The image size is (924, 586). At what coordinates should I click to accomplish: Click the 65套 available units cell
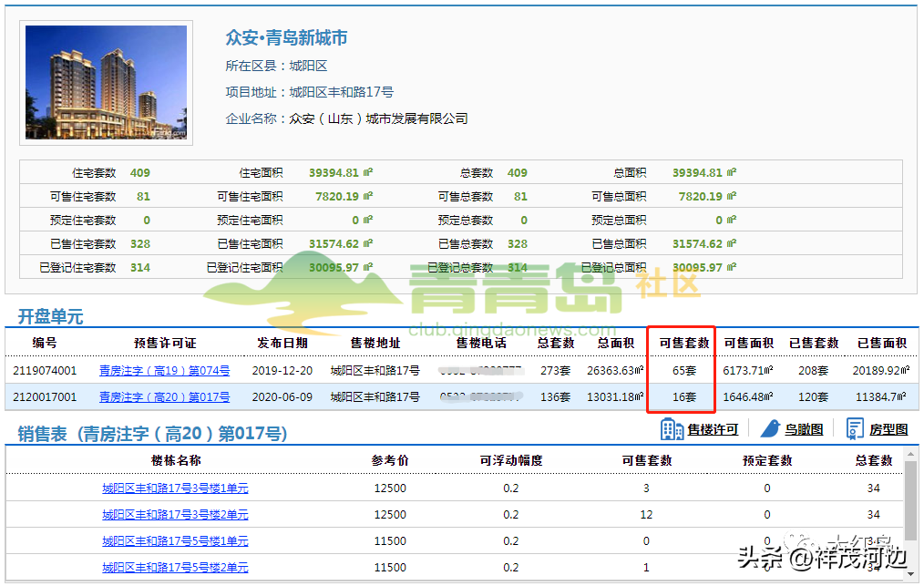pos(684,371)
